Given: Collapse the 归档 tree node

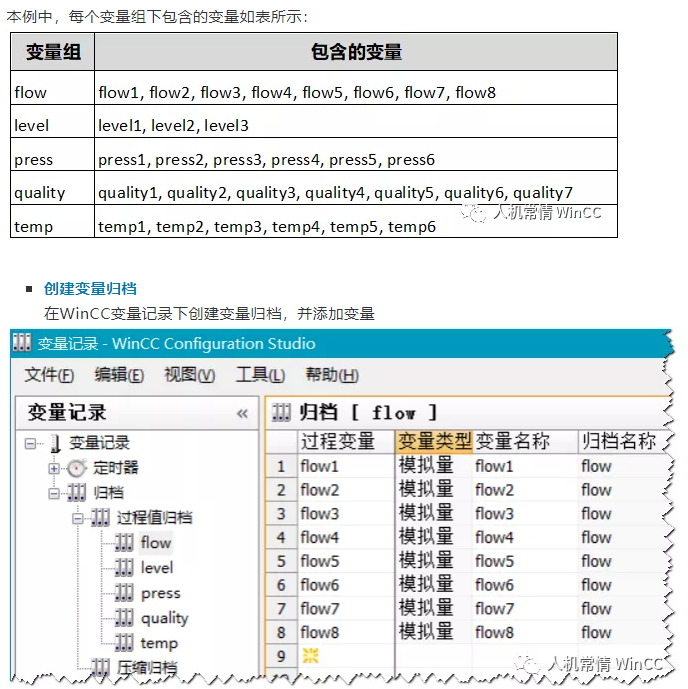Looking at the screenshot, I should click(x=54, y=493).
